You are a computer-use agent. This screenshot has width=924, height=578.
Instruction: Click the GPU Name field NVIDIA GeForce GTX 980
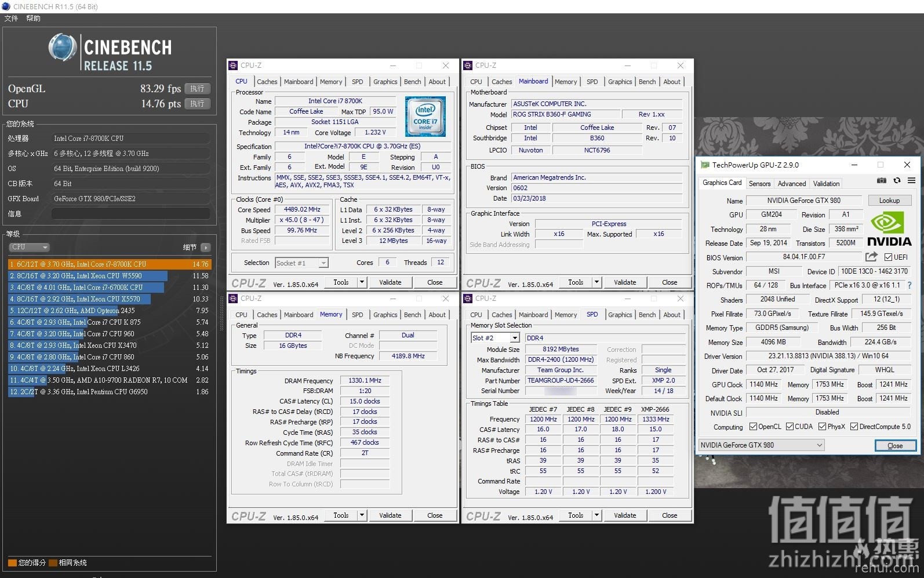tap(803, 201)
